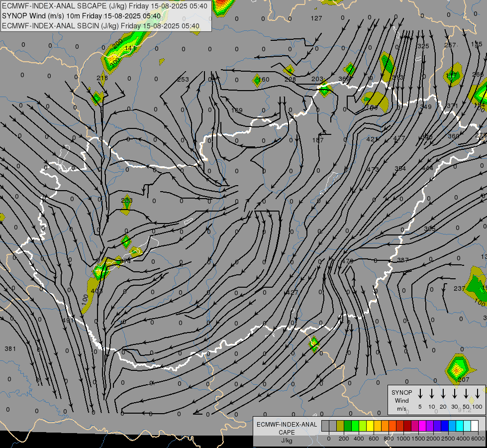This screenshot has height=448, width=487.
Task: Pick the pure yellow CAPE legend swatch
Action: [370, 426]
